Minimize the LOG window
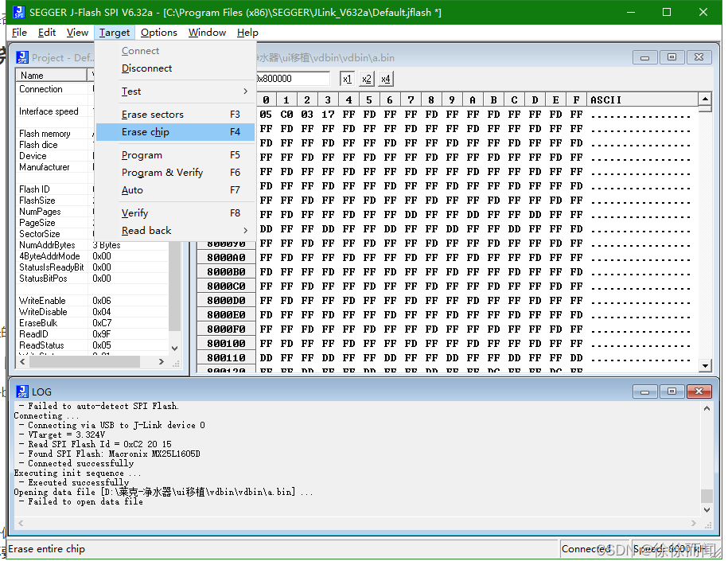Image resolution: width=728 pixels, height=565 pixels. [x=645, y=392]
